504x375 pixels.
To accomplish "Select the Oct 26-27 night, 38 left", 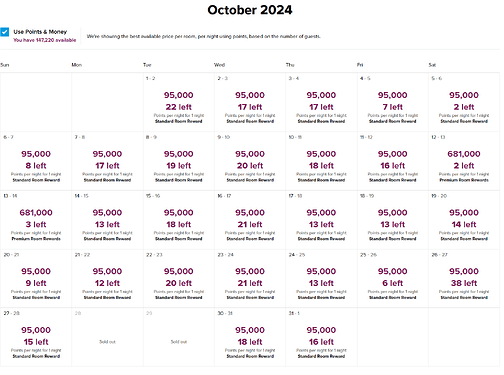I will (x=464, y=279).
